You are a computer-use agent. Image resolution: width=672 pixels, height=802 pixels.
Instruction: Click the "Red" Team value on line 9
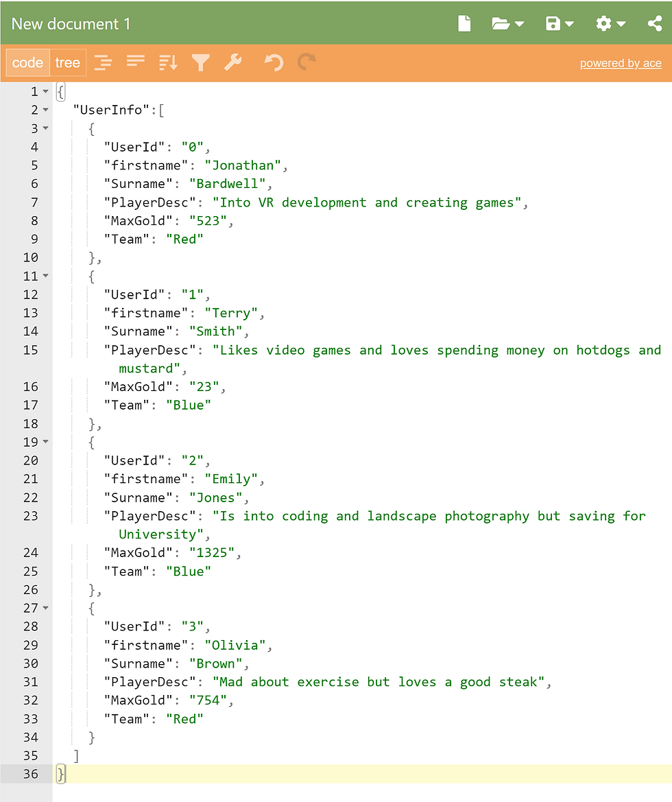(x=184, y=239)
